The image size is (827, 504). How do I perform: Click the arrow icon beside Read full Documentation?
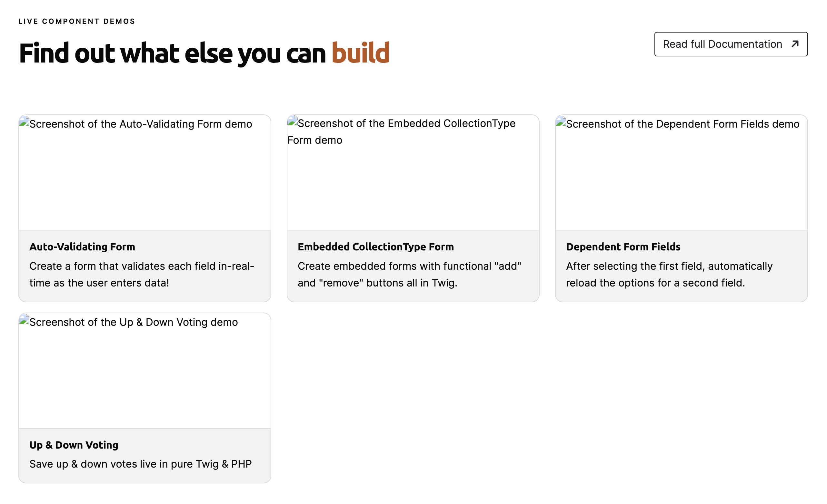point(795,44)
